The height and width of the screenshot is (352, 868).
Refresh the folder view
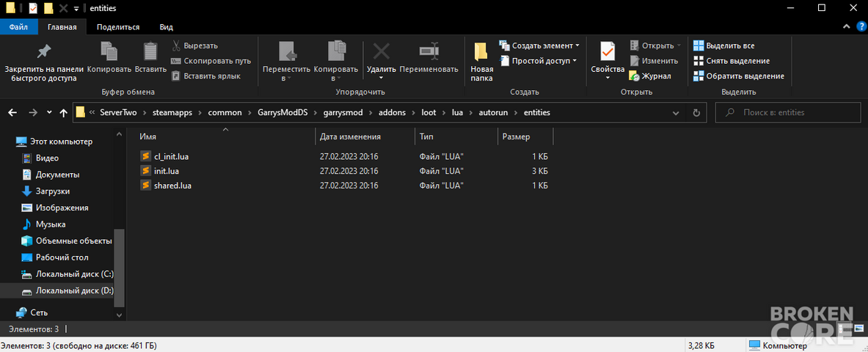point(696,112)
